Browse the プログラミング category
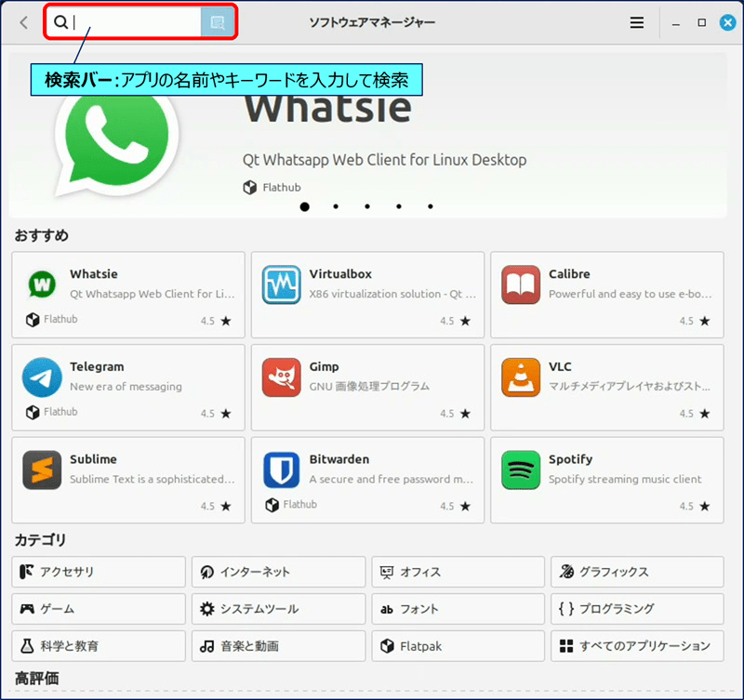744x700 pixels. point(637,609)
